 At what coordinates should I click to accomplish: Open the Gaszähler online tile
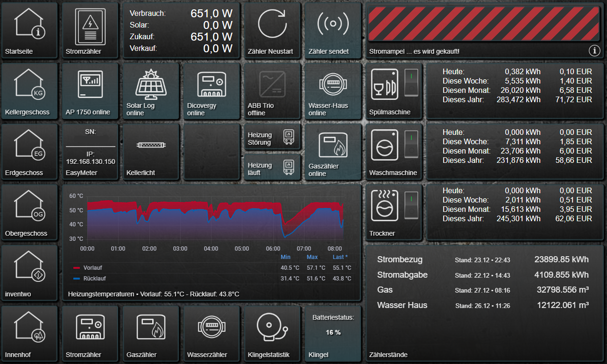pyautogui.click(x=333, y=152)
